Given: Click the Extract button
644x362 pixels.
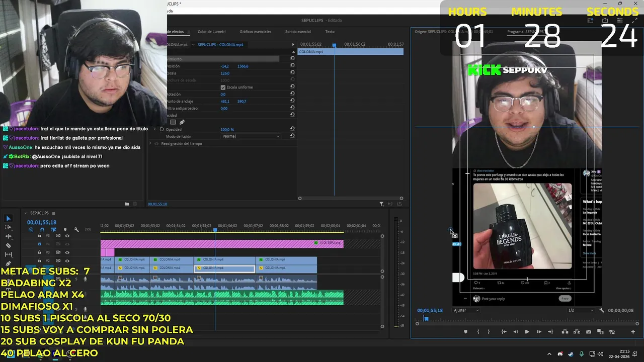Looking at the screenshot, I should 576,332.
